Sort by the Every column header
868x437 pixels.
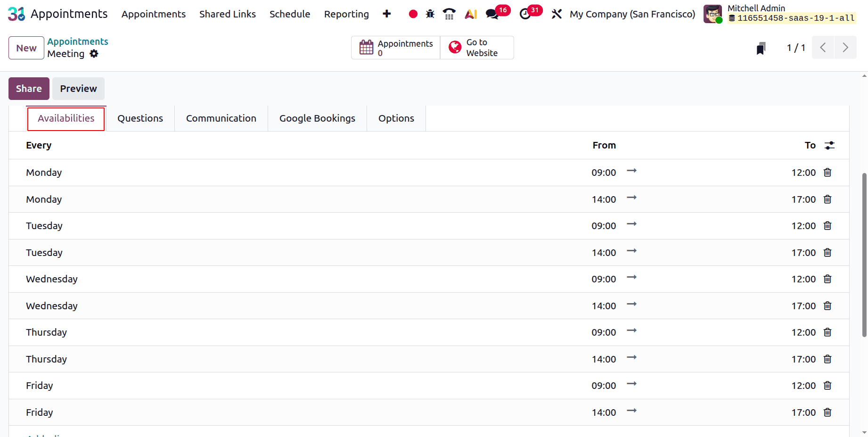[39, 145]
